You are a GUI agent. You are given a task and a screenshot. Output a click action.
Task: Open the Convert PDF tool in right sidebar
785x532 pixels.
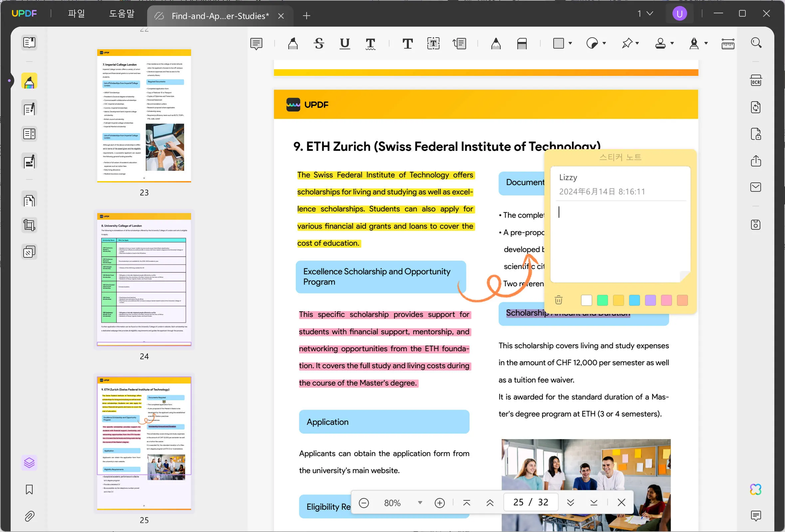(756, 108)
